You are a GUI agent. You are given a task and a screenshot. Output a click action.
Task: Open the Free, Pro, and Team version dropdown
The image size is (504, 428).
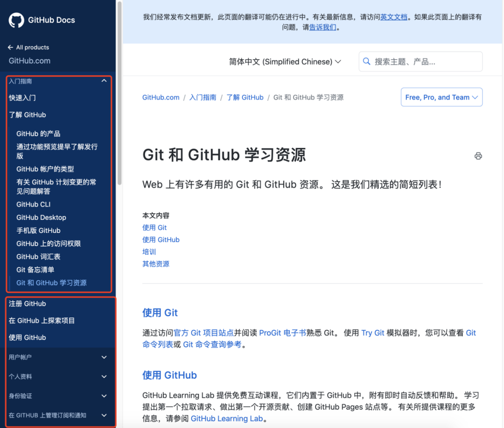[x=441, y=97]
